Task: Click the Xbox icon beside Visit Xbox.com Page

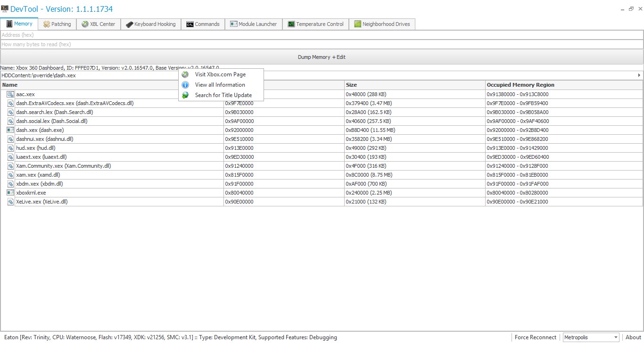Action: (x=185, y=74)
